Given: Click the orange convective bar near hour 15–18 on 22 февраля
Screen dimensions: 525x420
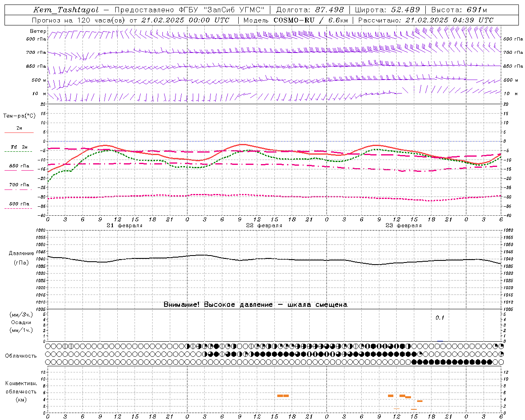Looking at the screenshot, I should coord(283,396).
